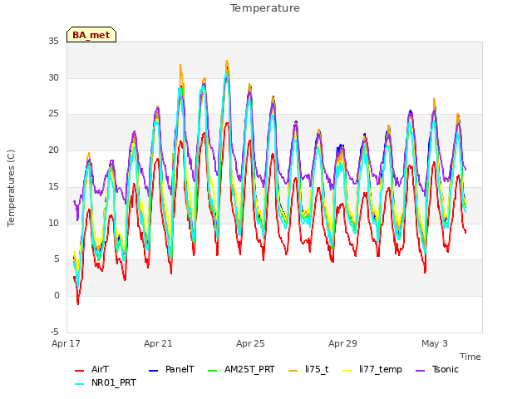This screenshot has height=399, width=532.
Task: Toggle the li77_temp series legend label
Action: [381, 369]
